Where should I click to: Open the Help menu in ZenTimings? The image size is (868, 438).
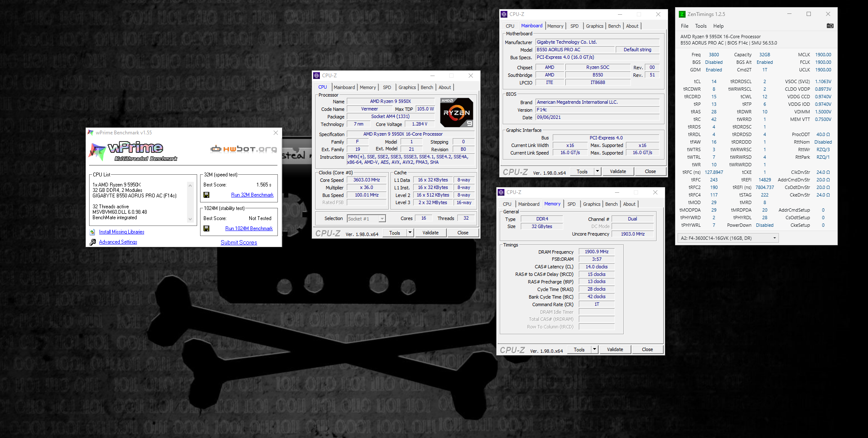(x=718, y=26)
